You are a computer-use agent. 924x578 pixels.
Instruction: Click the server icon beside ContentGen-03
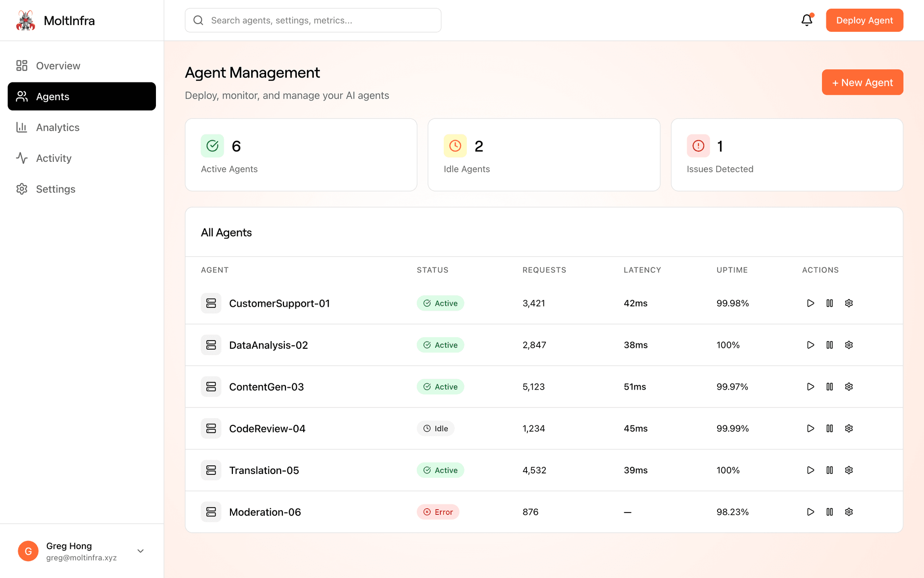click(211, 387)
